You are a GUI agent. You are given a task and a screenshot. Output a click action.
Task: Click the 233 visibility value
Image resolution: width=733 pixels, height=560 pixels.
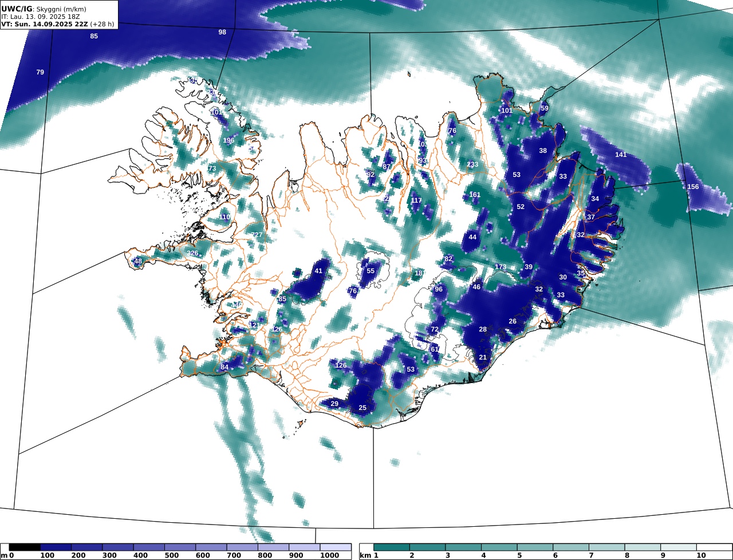tap(472, 164)
